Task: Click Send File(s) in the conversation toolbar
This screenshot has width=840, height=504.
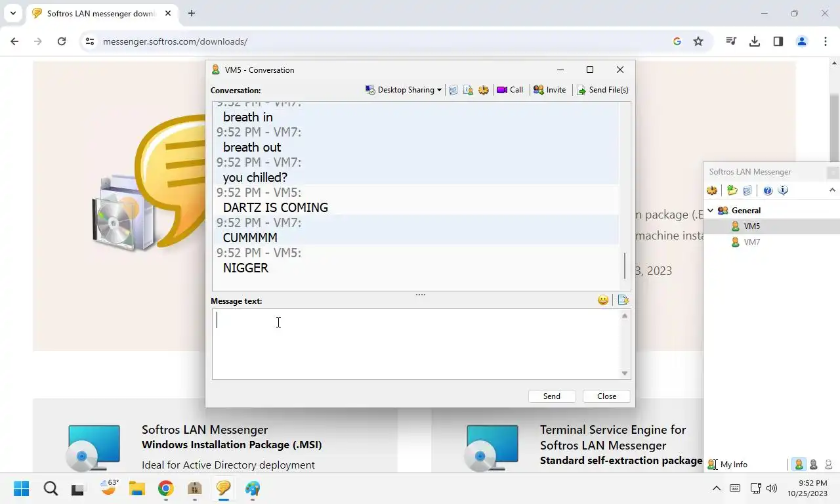Action: tap(602, 90)
